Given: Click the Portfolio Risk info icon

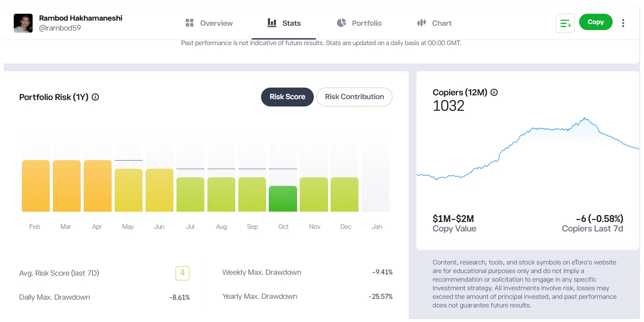Looking at the screenshot, I should tap(95, 97).
